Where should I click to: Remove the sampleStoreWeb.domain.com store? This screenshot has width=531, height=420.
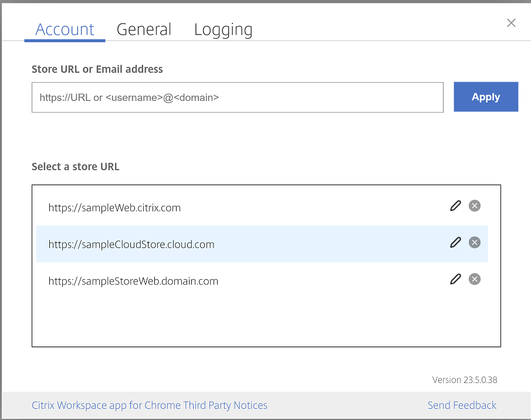click(475, 279)
